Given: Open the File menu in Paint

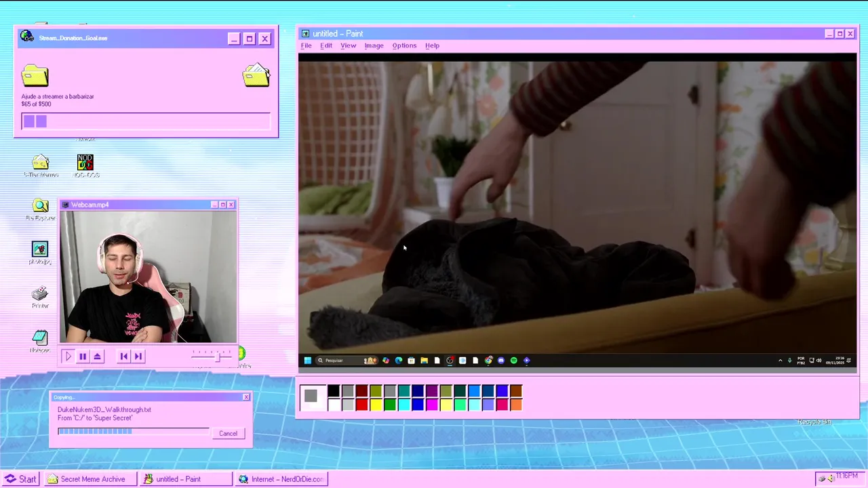Looking at the screenshot, I should click(x=306, y=45).
